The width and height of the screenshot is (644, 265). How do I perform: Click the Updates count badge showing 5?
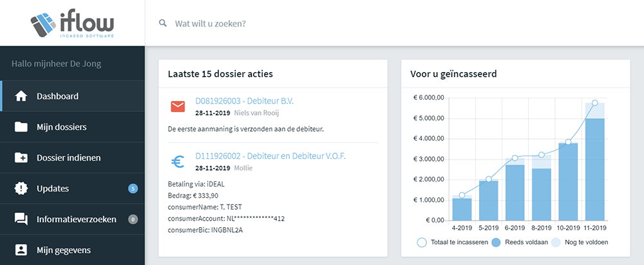click(x=133, y=188)
